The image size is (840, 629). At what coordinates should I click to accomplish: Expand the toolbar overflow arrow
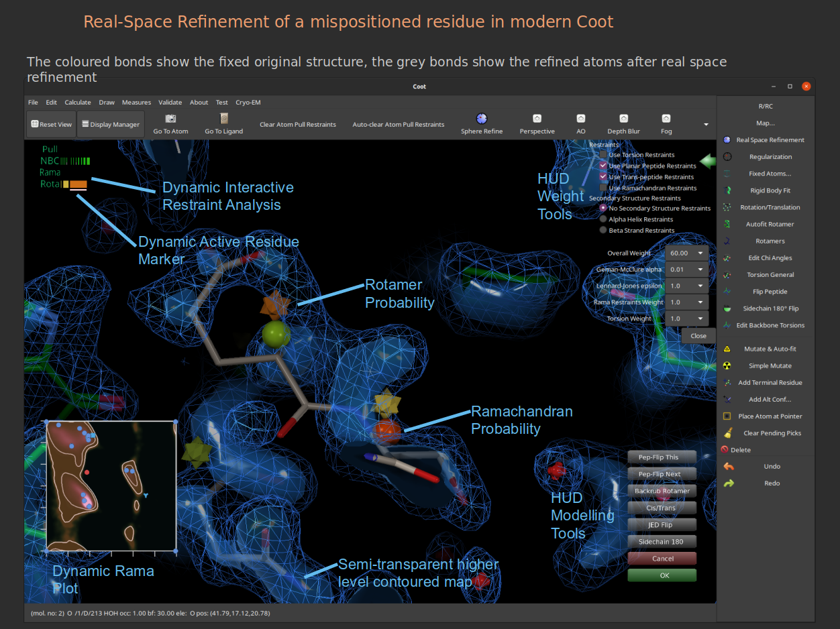[x=706, y=124]
